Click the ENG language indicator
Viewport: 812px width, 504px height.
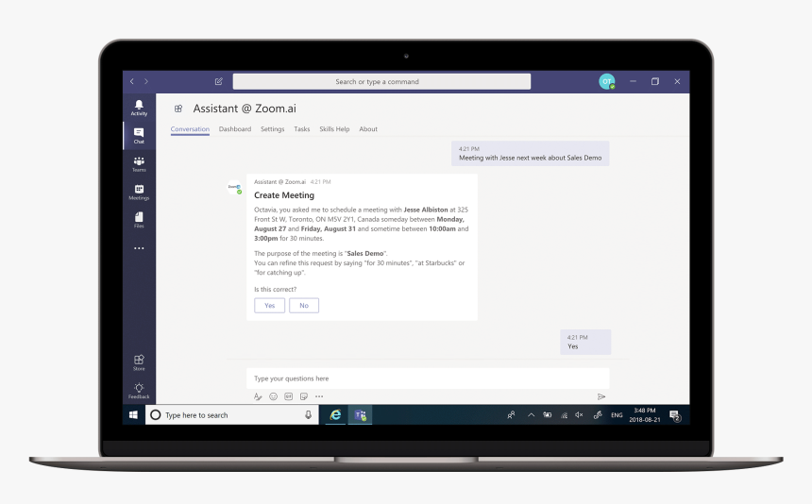617,415
